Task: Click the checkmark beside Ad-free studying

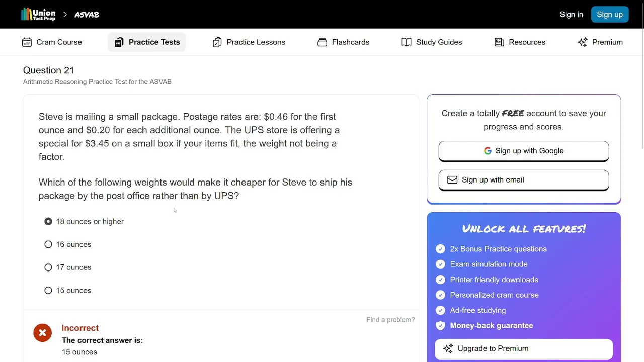Action: click(x=440, y=310)
